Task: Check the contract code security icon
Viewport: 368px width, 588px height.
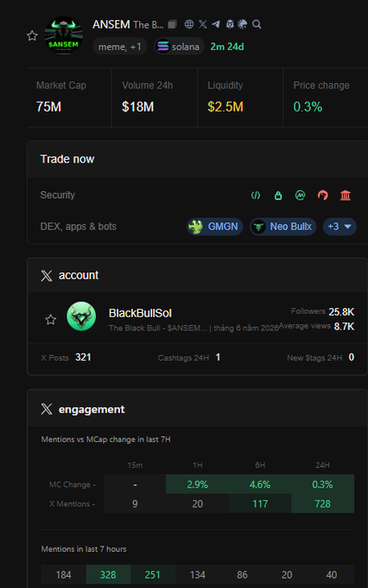Action: 256,195
